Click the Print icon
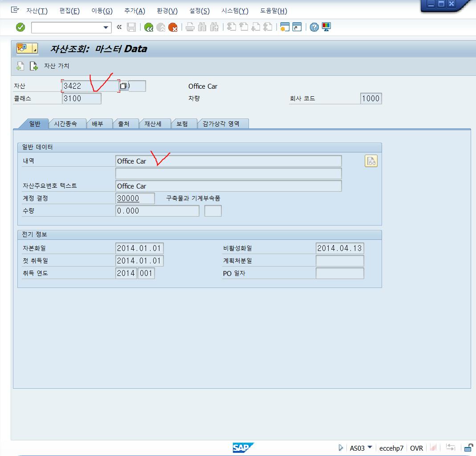 click(x=190, y=27)
